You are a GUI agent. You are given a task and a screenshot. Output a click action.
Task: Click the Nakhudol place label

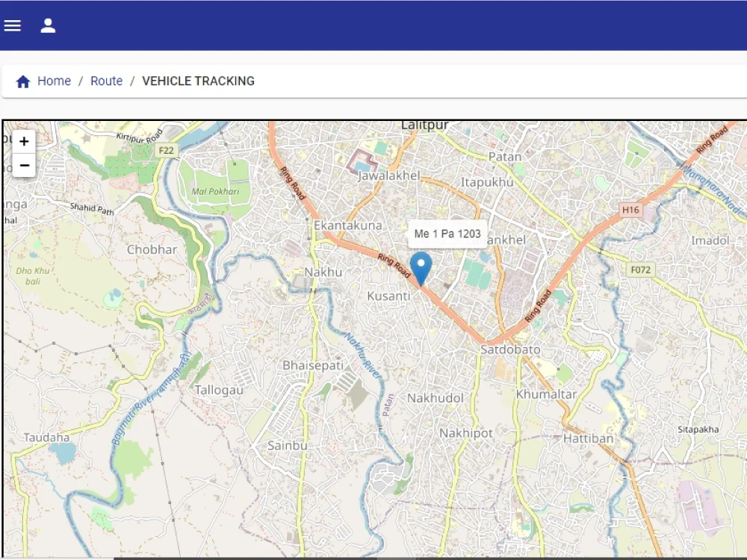435,398
